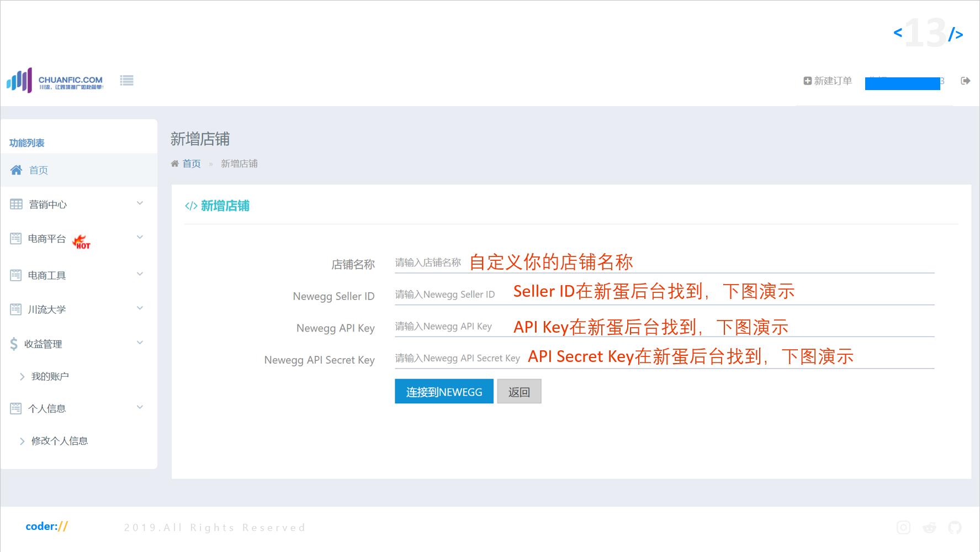This screenshot has width=980, height=552.
Task: Select 我的账户 submenu entry
Action: point(50,376)
